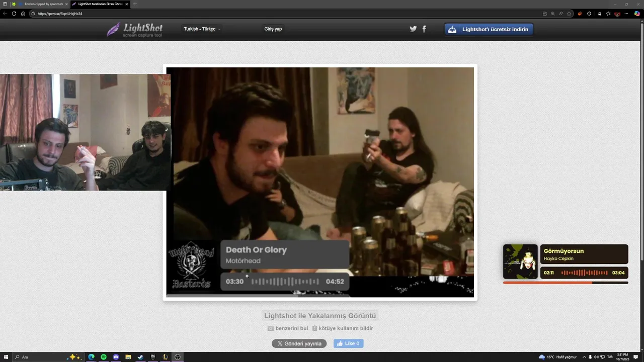Click the LightShot logo
Screen dimensions: 644x362
point(135,29)
